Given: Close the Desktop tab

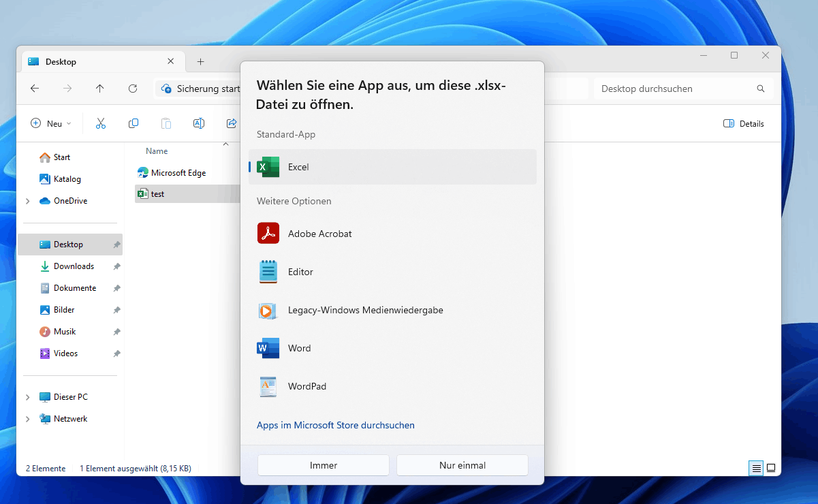Looking at the screenshot, I should tap(171, 62).
